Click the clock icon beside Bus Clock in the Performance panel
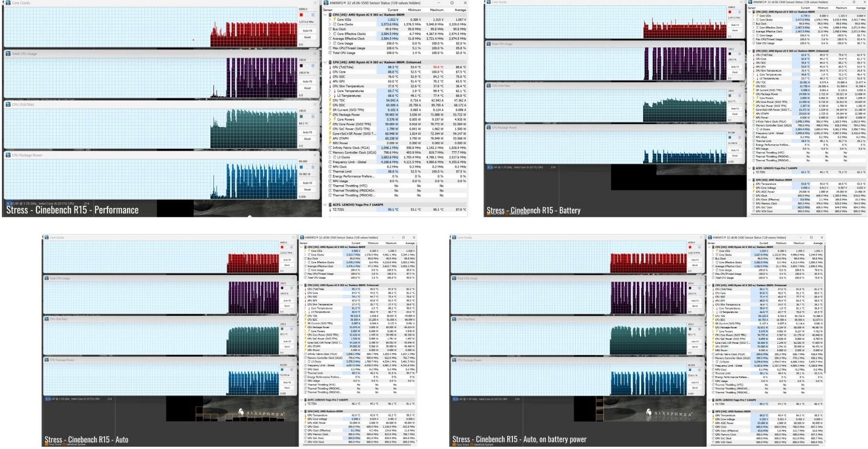Image resolution: width=868 pixels, height=449 pixels. click(330, 29)
